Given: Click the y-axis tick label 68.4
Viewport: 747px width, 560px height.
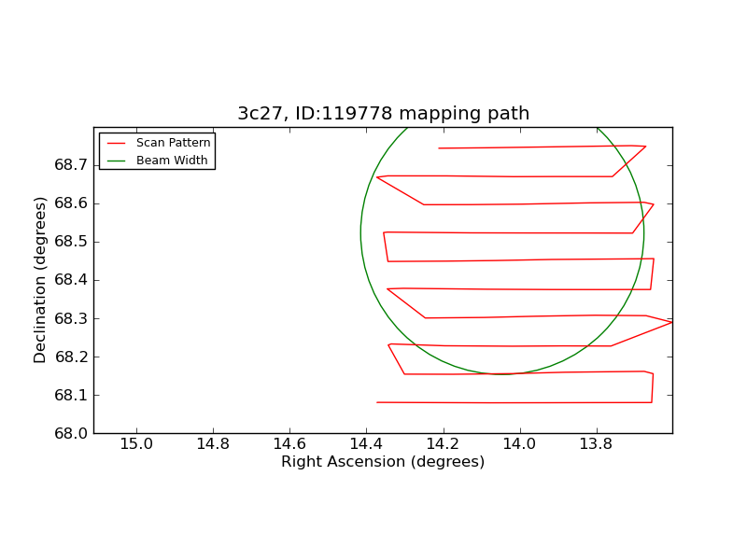Looking at the screenshot, I should coord(71,280).
